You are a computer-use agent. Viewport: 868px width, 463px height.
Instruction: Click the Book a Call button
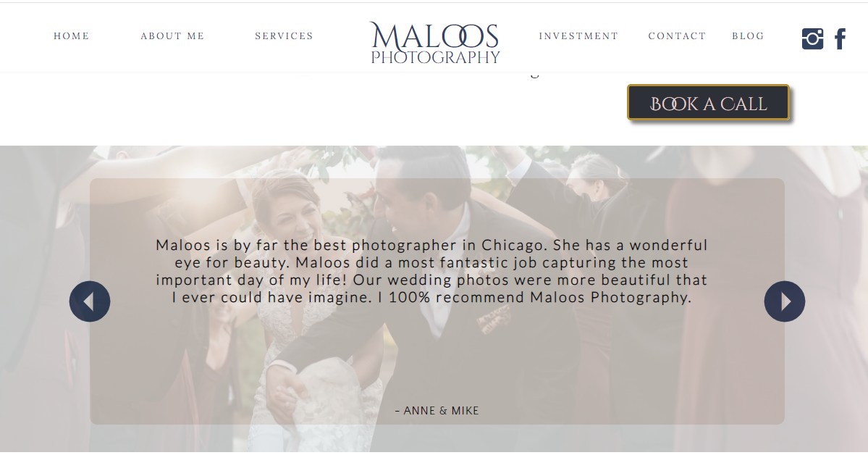708,102
